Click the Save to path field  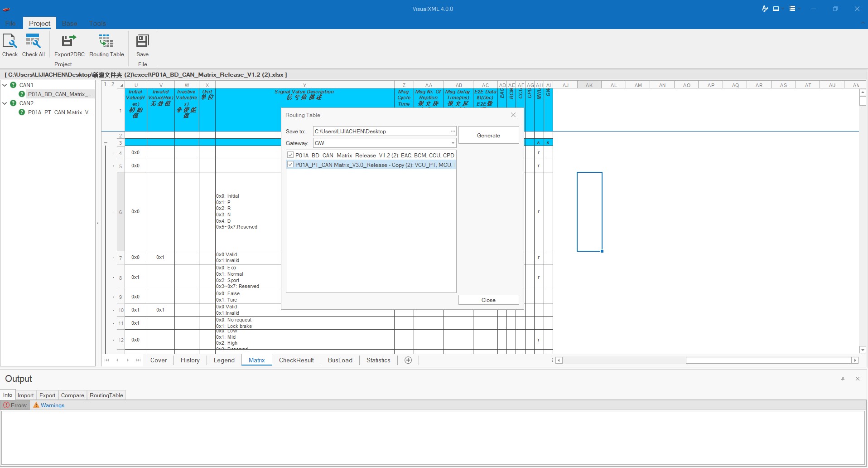pyautogui.click(x=381, y=132)
